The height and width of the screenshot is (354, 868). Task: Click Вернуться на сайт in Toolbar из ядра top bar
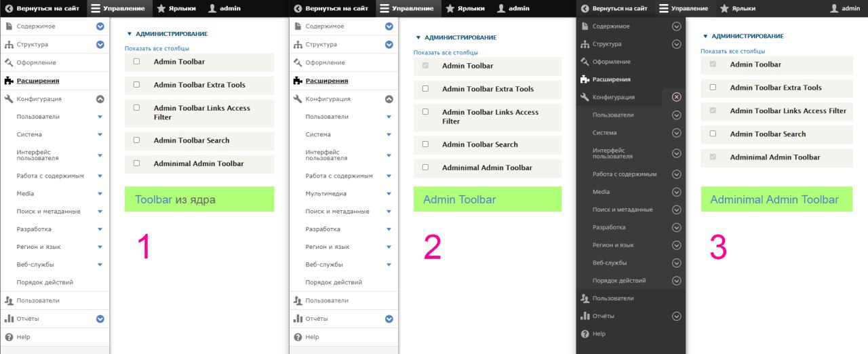point(43,8)
